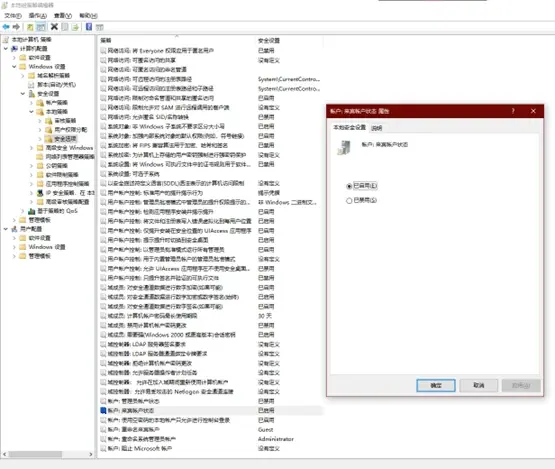The image size is (555, 469).
Task: Click the ? help button in dialog title
Action: (513, 111)
